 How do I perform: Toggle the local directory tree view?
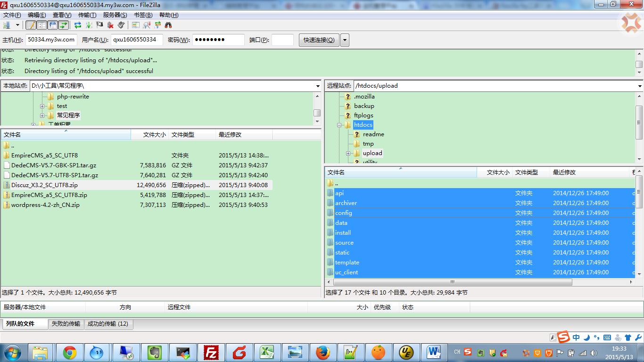point(42,25)
